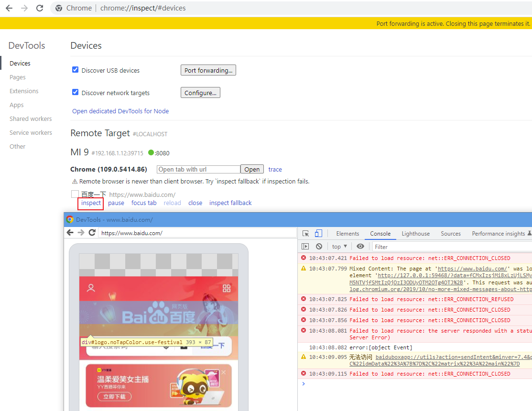The image size is (532, 411).
Task: Click the grid menu icon on Baidu preview
Action: [227, 288]
